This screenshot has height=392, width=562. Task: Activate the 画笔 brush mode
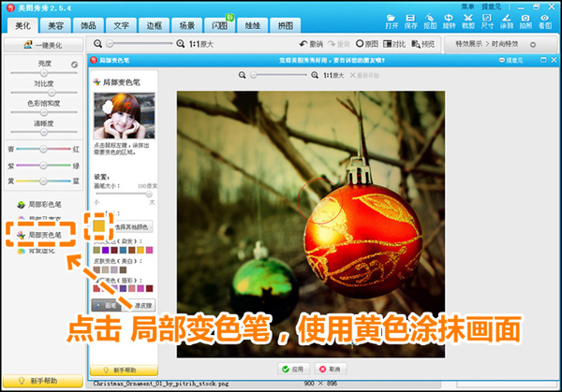pos(106,305)
